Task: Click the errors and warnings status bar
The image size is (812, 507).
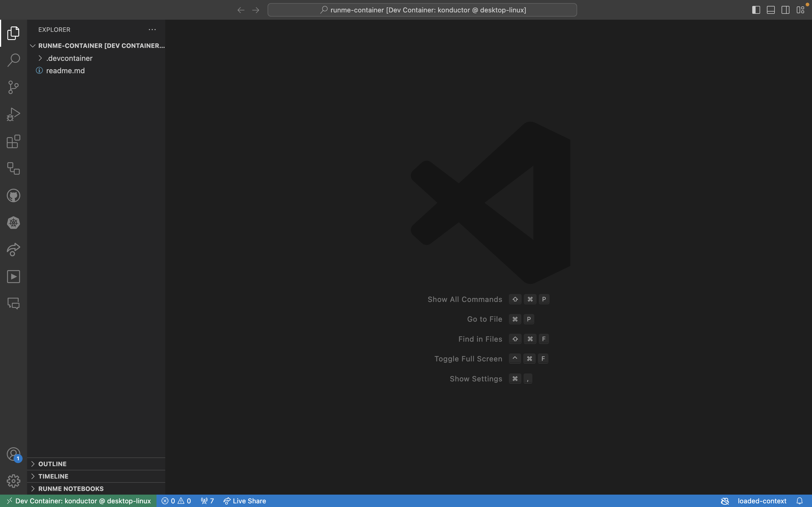Action: pyautogui.click(x=175, y=501)
